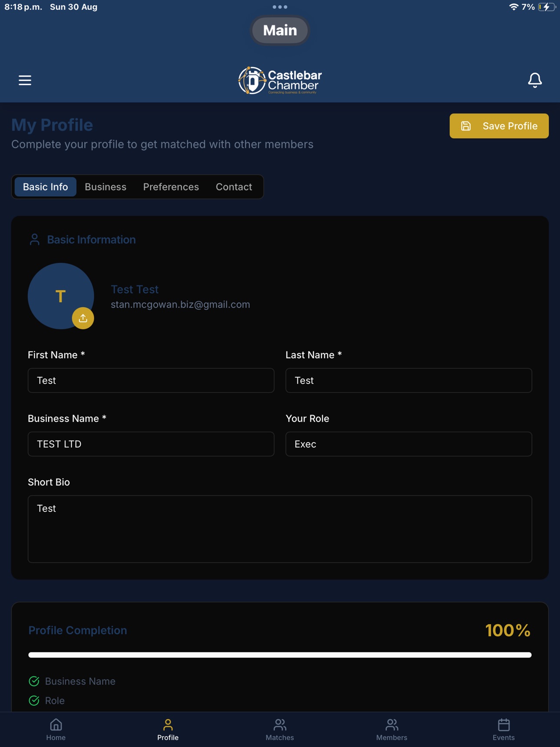Switch to the Business tab
The height and width of the screenshot is (747, 560).
tap(105, 187)
